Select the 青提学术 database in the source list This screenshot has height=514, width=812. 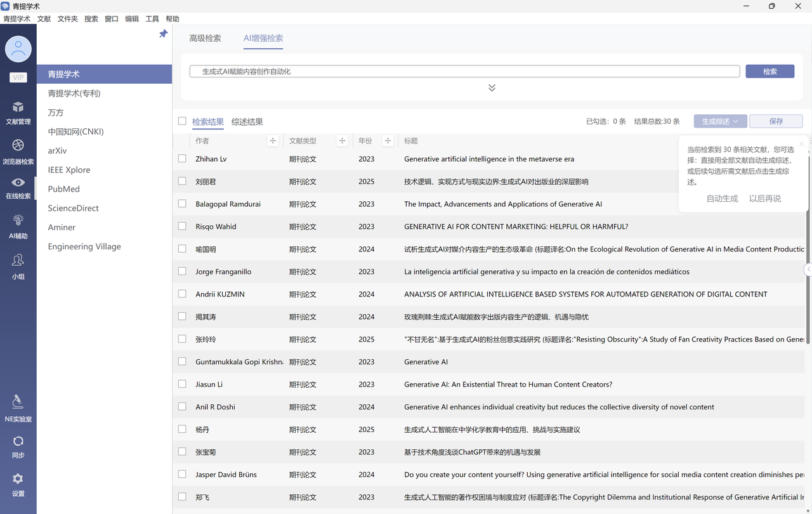(x=104, y=74)
